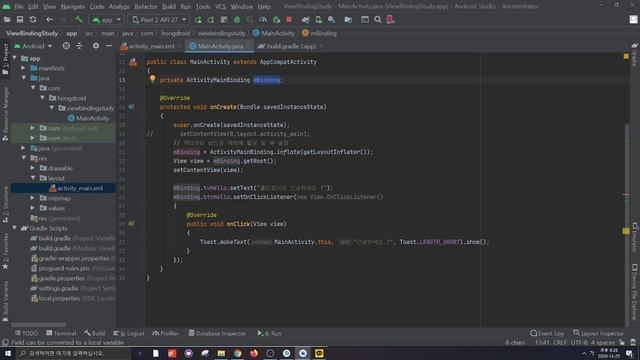Click the MainActivity breadcrumb
Viewport: 640px width, 360px height.
[x=273, y=33]
